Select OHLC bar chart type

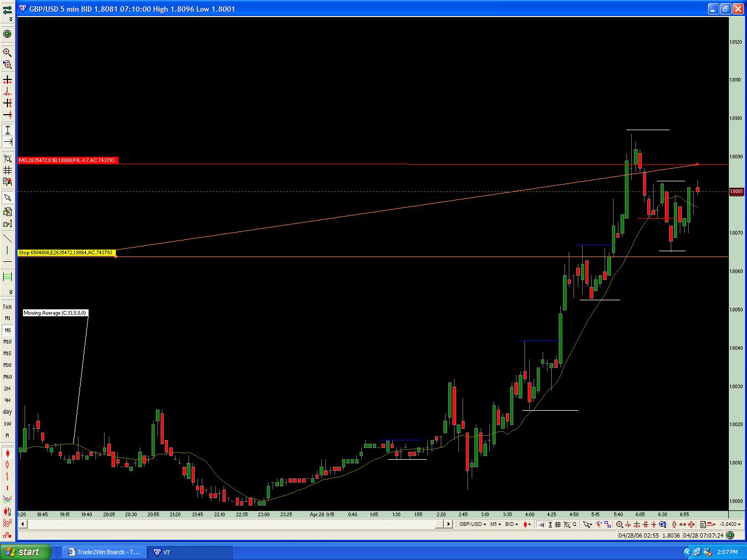pyautogui.click(x=7, y=477)
